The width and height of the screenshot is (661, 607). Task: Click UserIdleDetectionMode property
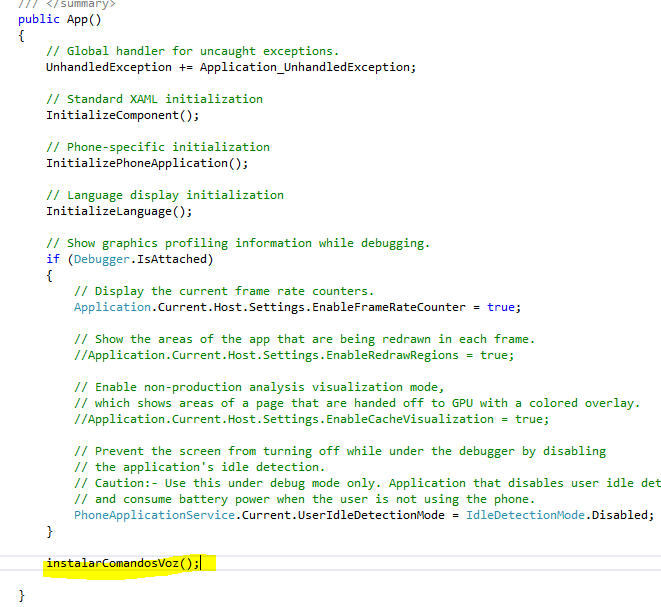[371, 516]
